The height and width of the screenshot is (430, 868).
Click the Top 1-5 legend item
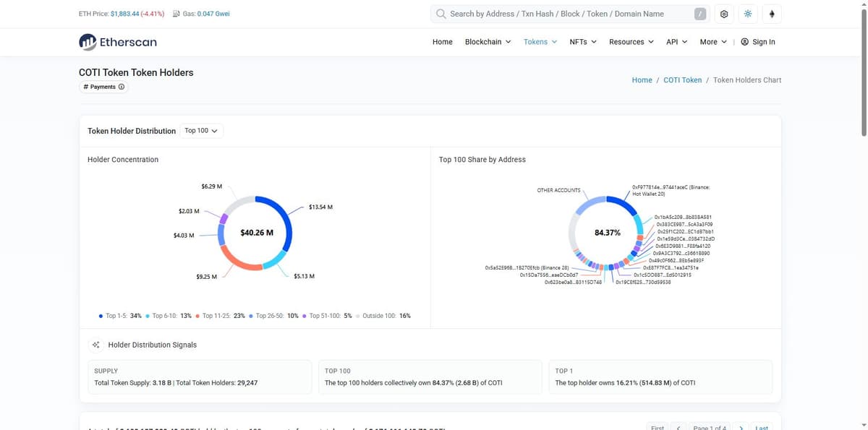120,316
